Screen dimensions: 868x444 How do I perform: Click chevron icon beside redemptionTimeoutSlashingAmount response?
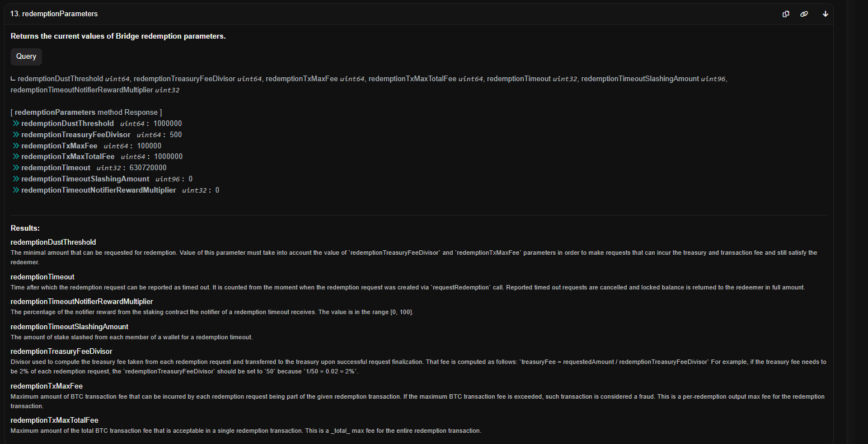16,179
